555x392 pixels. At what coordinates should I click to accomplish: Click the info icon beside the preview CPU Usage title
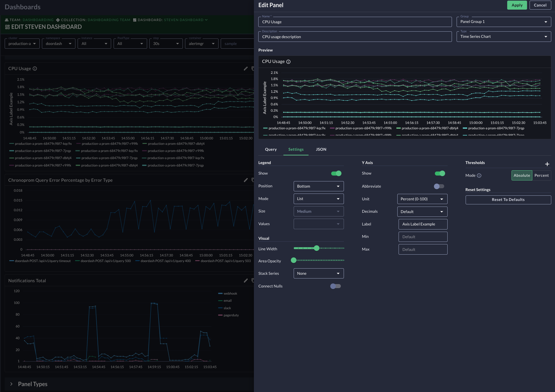point(288,62)
